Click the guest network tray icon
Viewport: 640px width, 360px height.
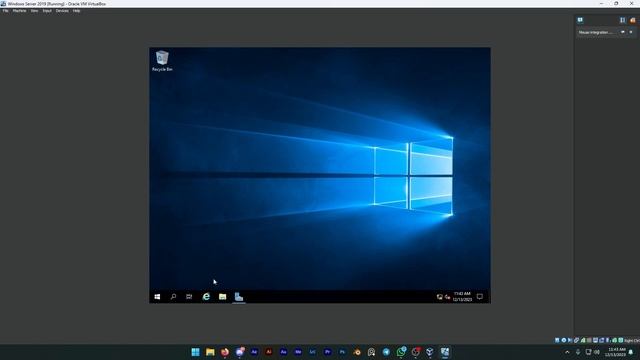click(x=440, y=297)
